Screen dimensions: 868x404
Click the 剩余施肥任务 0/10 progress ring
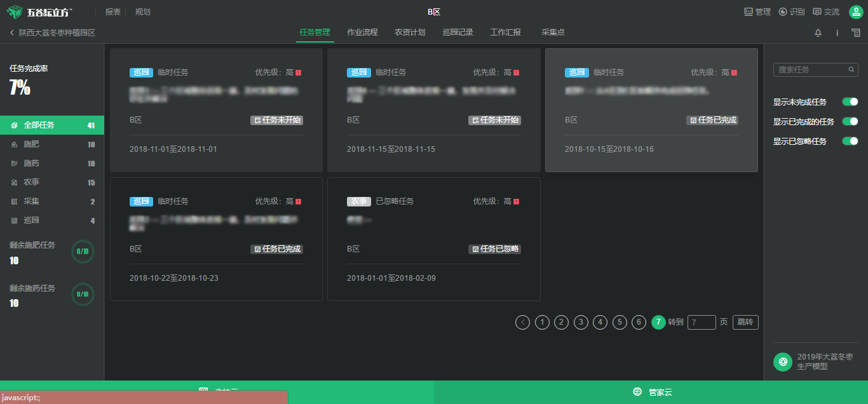(x=83, y=252)
